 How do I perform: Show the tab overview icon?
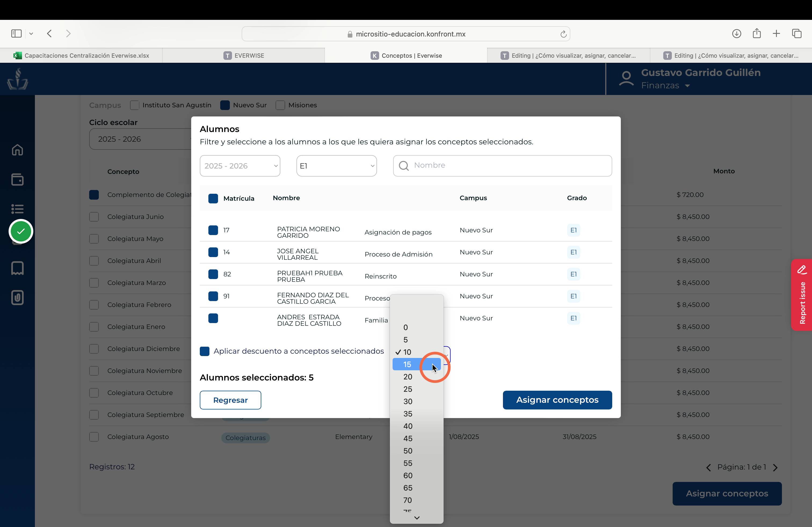click(797, 33)
